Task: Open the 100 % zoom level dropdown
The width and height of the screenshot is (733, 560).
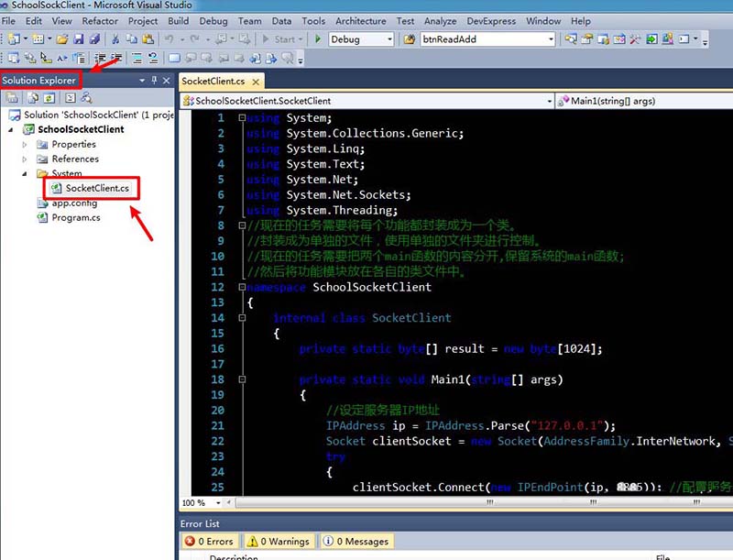Action: pos(216,502)
